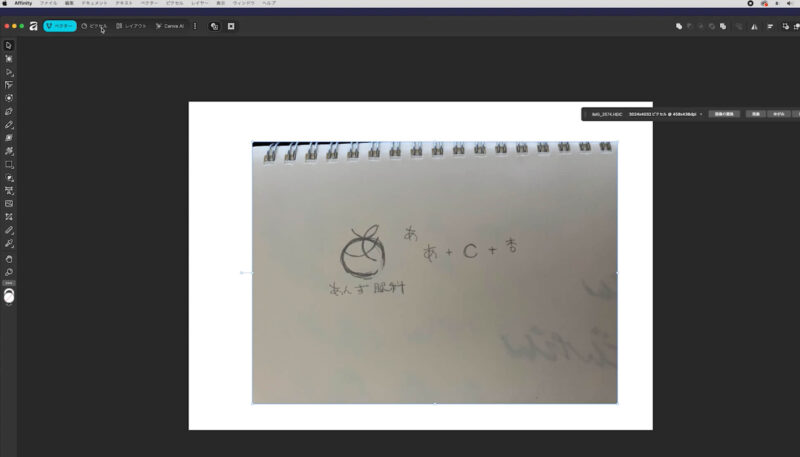Click the screen recording menu bar icon

pos(751,3)
